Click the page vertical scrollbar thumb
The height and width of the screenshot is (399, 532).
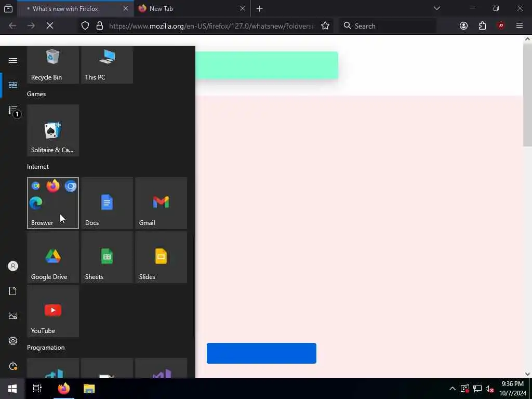[527, 95]
